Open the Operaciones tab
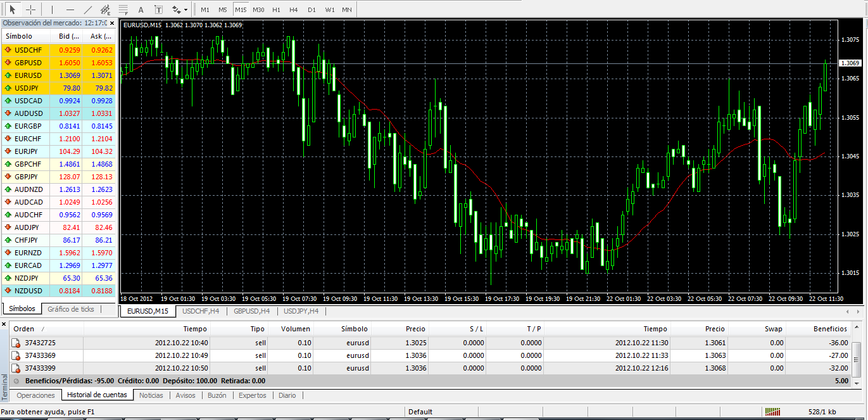868x420 pixels. point(35,395)
